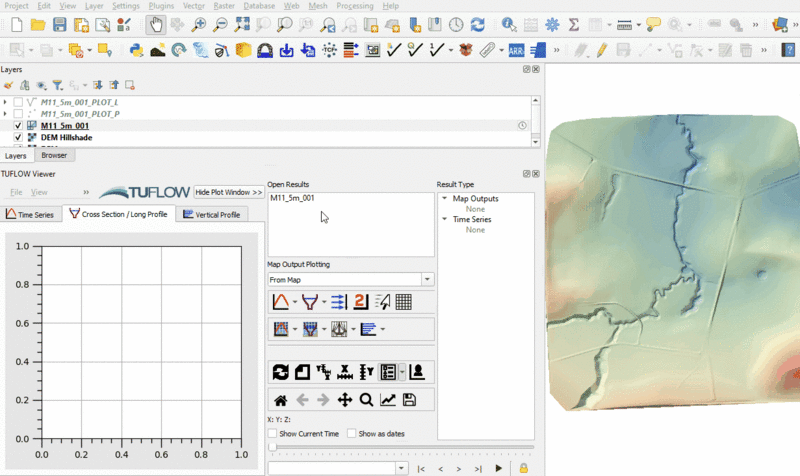This screenshot has height=476, width=800.
Task: Click the time series plotting tool icon
Action: pos(281,301)
